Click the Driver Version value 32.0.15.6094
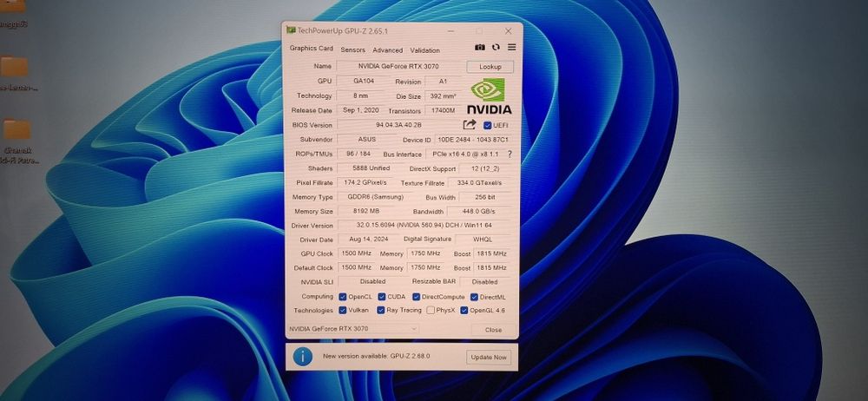 pos(424,226)
